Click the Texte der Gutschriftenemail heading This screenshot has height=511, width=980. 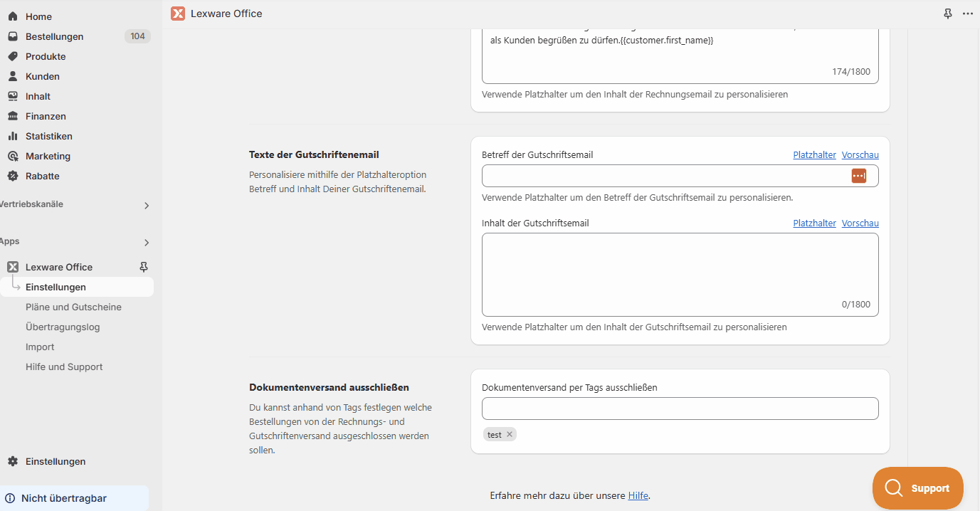coord(314,154)
